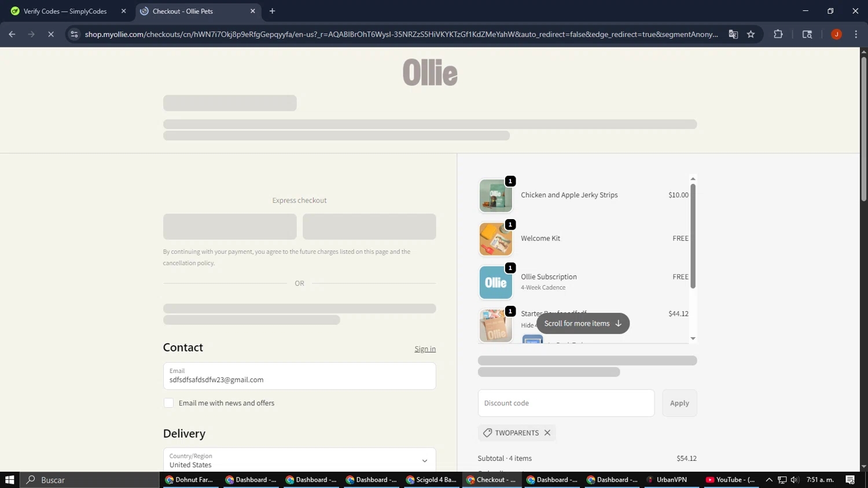Open the Country/Region dropdown
Screen dimensions: 868x488
pyautogui.click(x=299, y=460)
